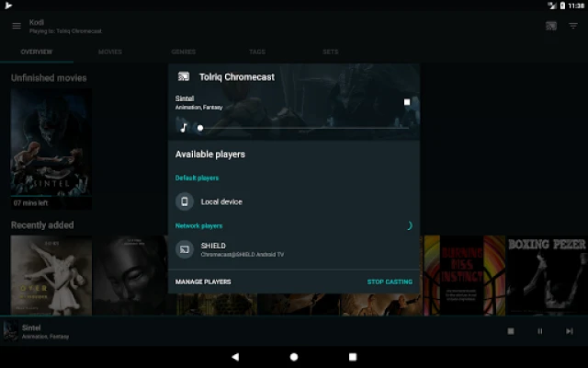Open the masked face movie poster
The height and width of the screenshot is (368, 588).
click(130, 275)
